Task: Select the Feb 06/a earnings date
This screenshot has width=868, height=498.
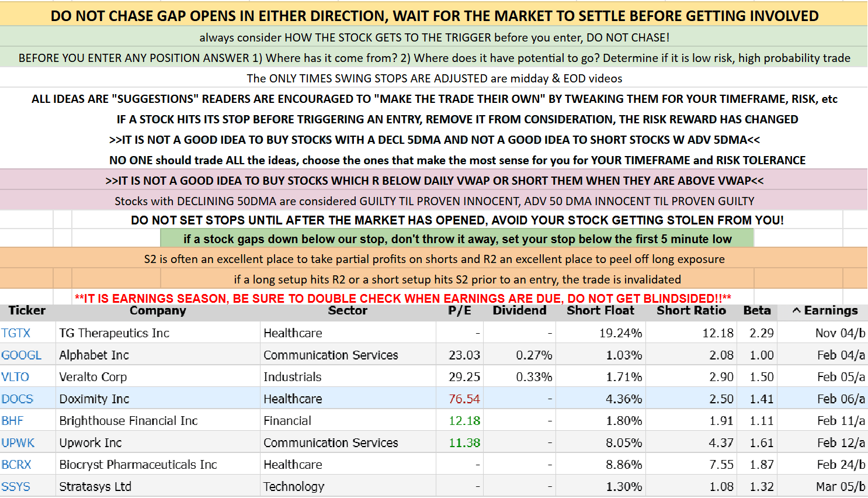Action: pos(841,399)
